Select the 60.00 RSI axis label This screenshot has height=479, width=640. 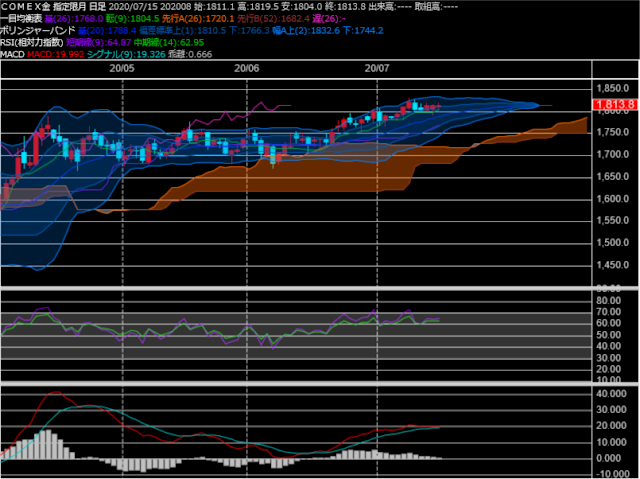608,323
